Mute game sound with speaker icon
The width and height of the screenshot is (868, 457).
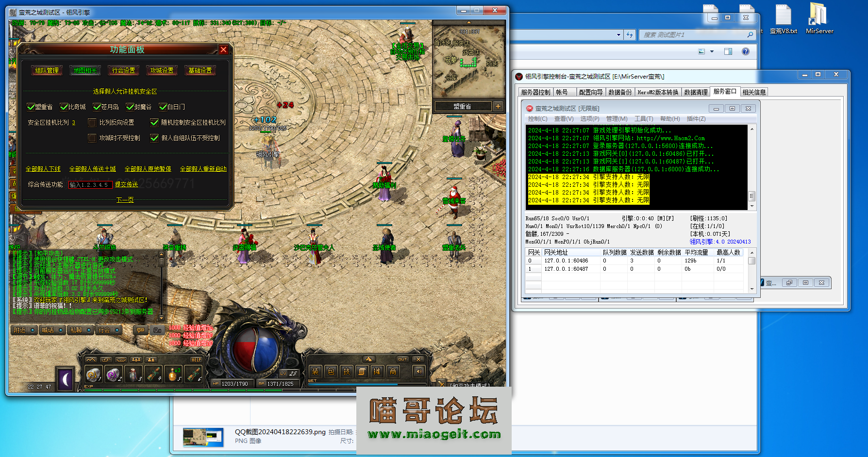[418, 371]
